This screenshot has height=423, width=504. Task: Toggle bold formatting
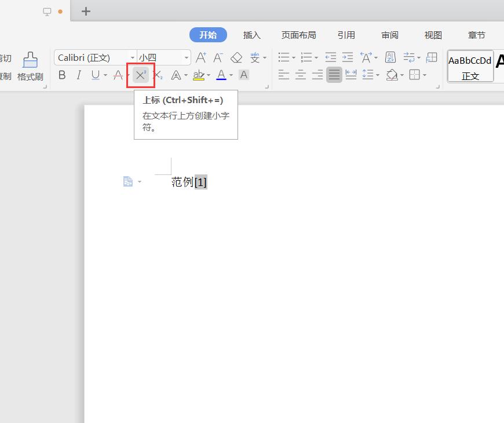(62, 75)
